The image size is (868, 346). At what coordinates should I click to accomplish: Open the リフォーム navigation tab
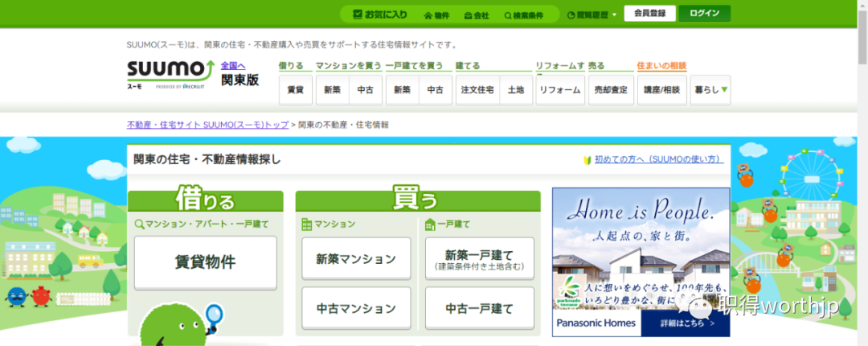[x=560, y=90]
